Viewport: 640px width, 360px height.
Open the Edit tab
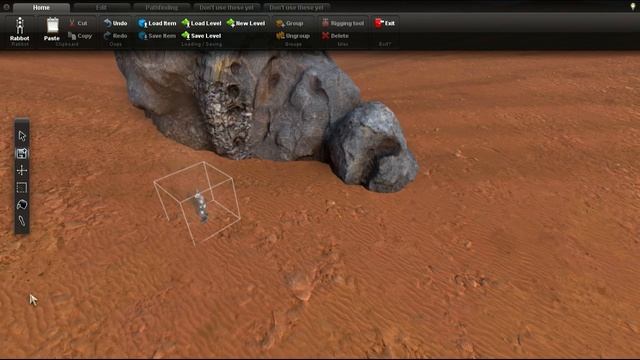pyautogui.click(x=101, y=7)
